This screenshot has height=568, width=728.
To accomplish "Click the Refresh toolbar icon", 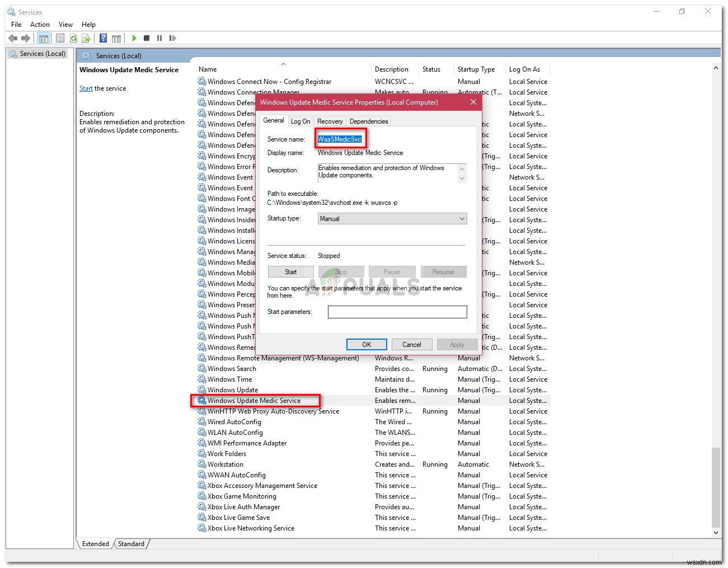I will pos(73,38).
